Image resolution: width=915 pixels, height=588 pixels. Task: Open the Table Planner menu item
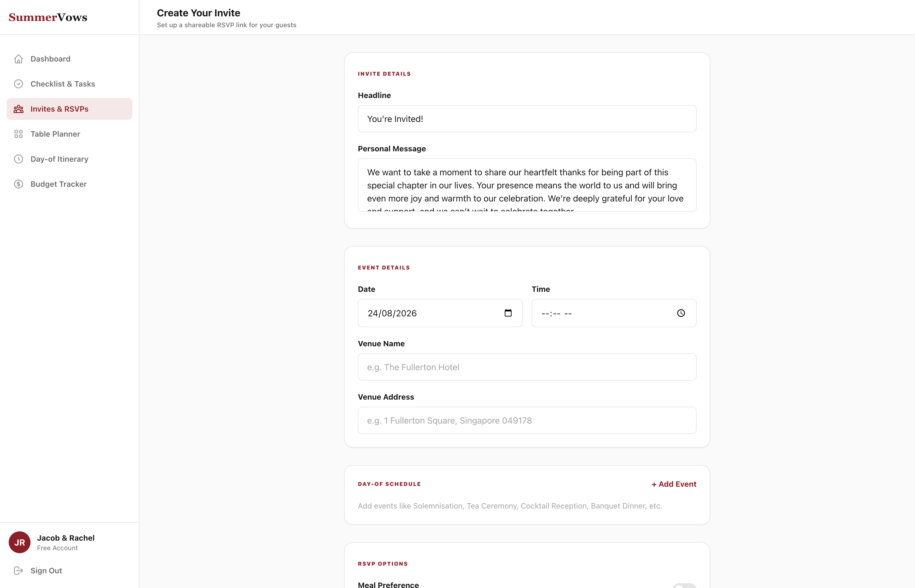pyautogui.click(x=55, y=134)
